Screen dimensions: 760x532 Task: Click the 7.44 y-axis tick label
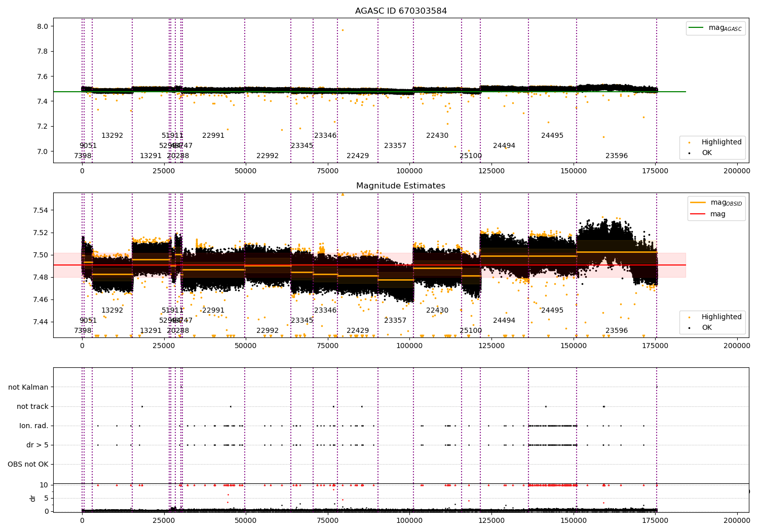click(41, 322)
